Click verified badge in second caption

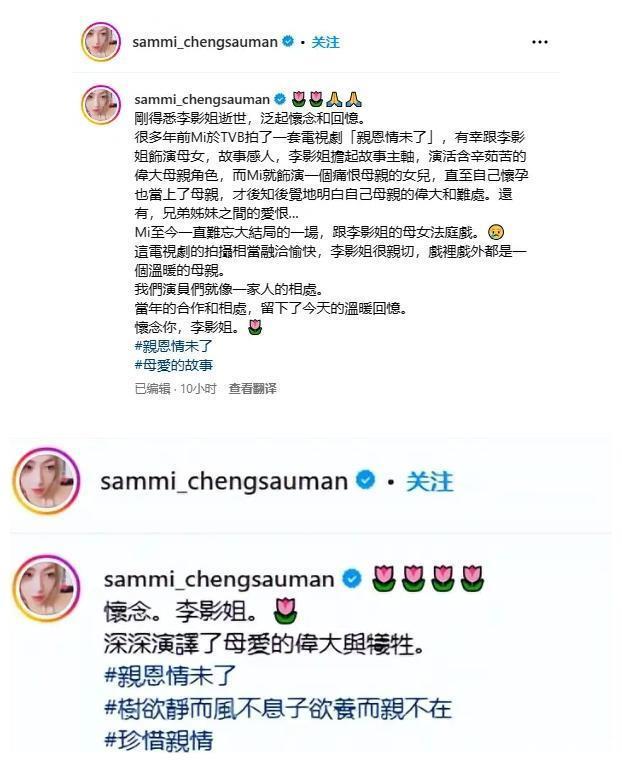352,579
